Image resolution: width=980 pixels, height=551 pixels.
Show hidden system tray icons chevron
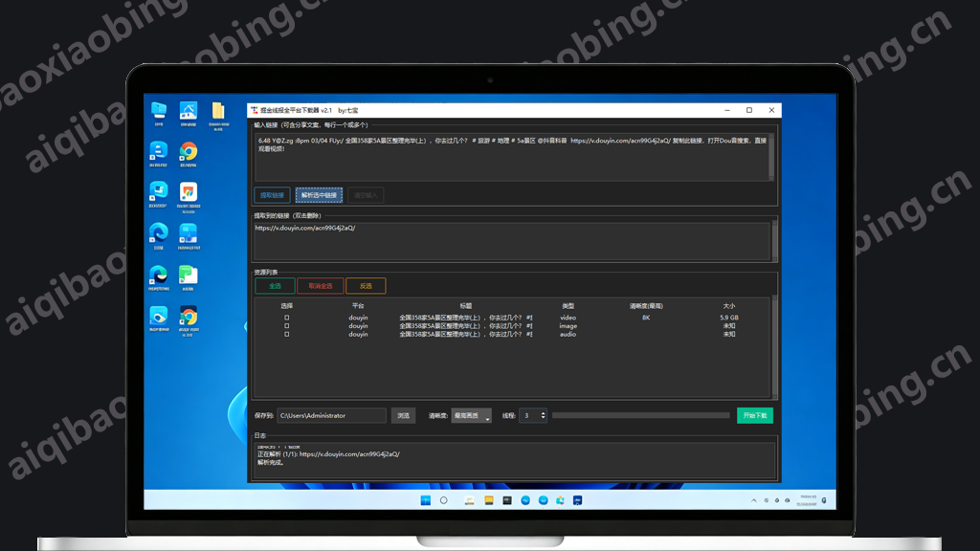coord(754,500)
